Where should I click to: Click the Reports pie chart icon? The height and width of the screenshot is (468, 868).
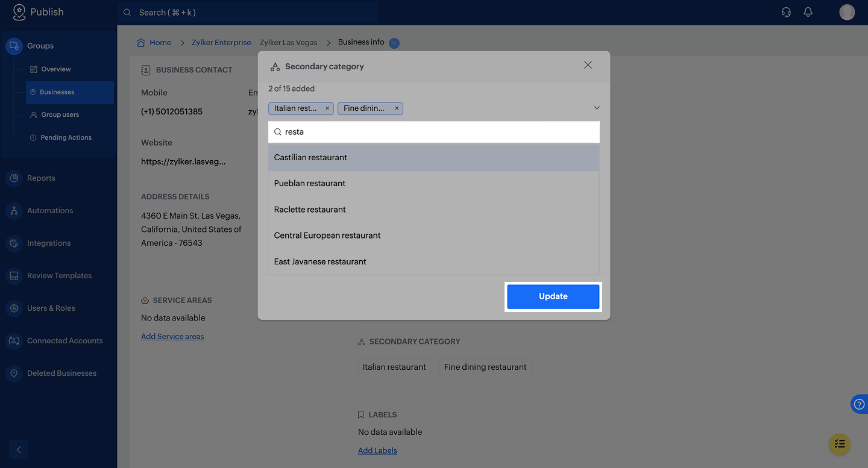tap(14, 178)
